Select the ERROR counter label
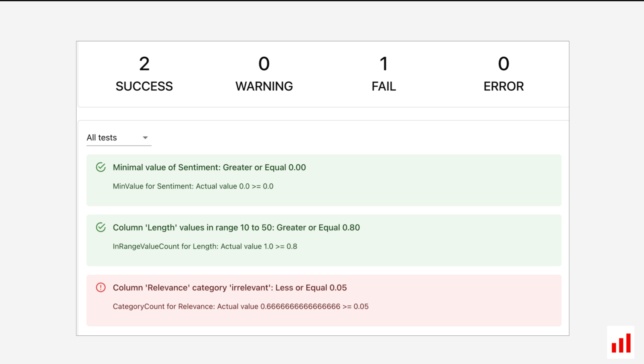Viewport: 644px width, 364px height. click(x=503, y=86)
